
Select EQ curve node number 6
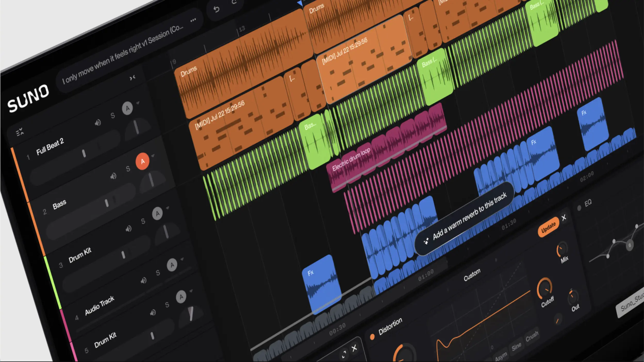coord(629,245)
